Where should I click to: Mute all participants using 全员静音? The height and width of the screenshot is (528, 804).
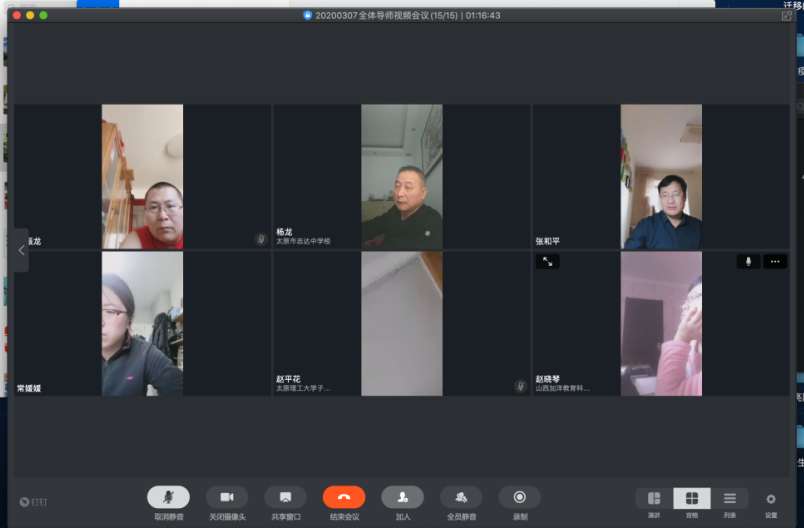(x=461, y=497)
